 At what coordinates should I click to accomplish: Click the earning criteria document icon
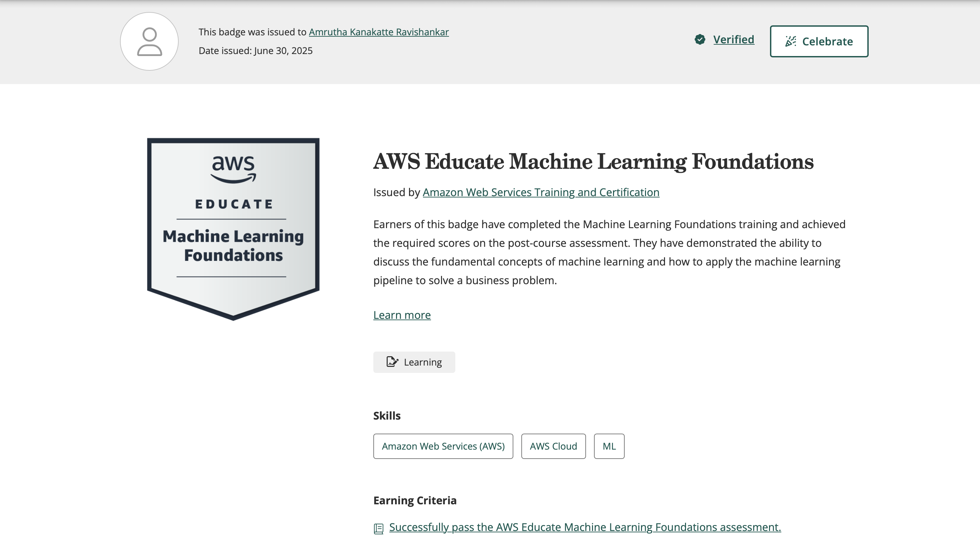pos(379,529)
